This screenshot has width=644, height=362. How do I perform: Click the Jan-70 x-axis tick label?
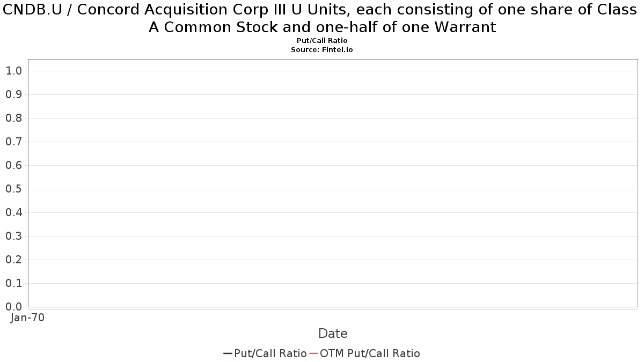point(27,317)
